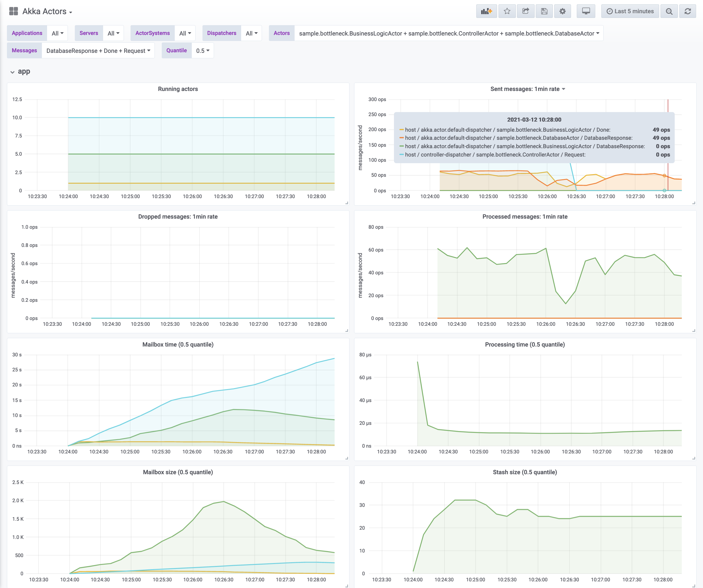Open the Messages filter dropdown
The height and width of the screenshot is (588, 703).
(x=96, y=51)
